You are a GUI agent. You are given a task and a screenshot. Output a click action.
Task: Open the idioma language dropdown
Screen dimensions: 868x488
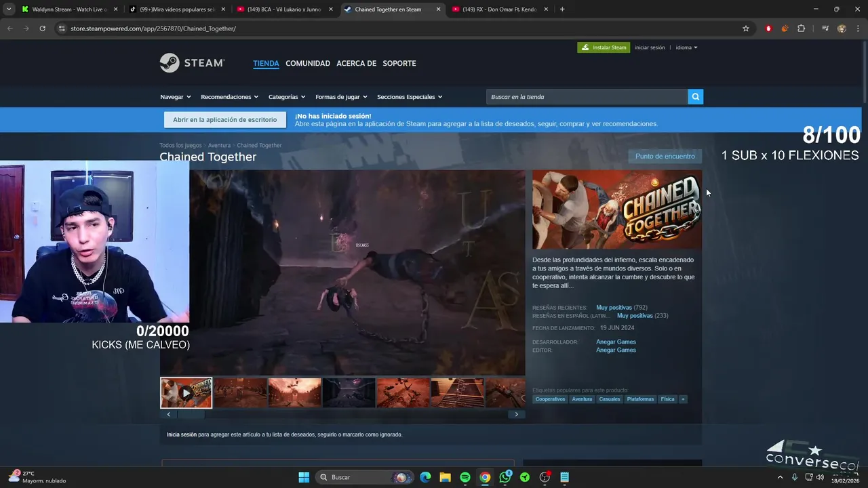[686, 47]
